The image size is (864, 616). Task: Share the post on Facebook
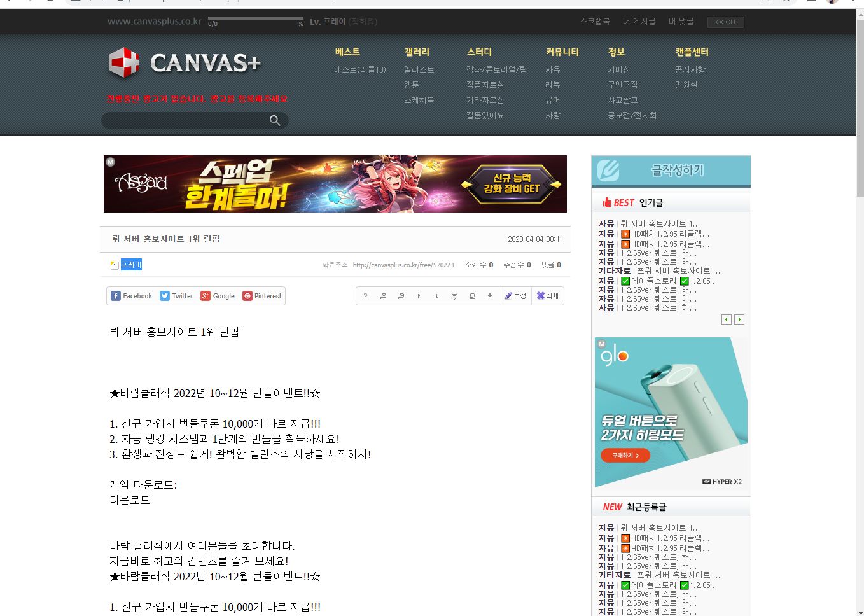pos(132,296)
